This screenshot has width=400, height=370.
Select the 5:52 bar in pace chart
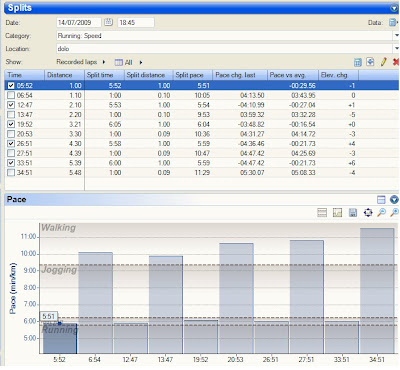click(x=60, y=338)
